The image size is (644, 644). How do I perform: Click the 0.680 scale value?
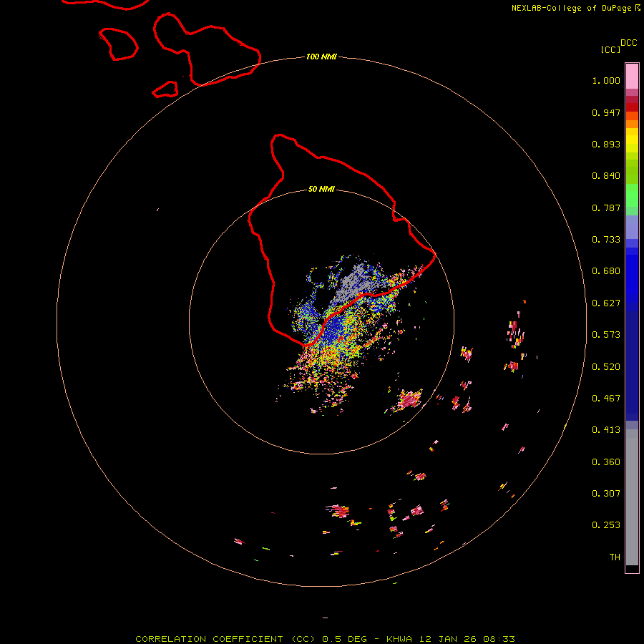click(x=606, y=271)
